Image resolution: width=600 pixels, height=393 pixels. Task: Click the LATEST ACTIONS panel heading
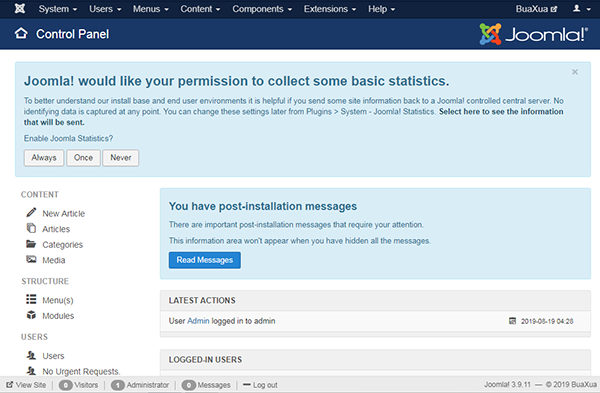click(x=202, y=300)
